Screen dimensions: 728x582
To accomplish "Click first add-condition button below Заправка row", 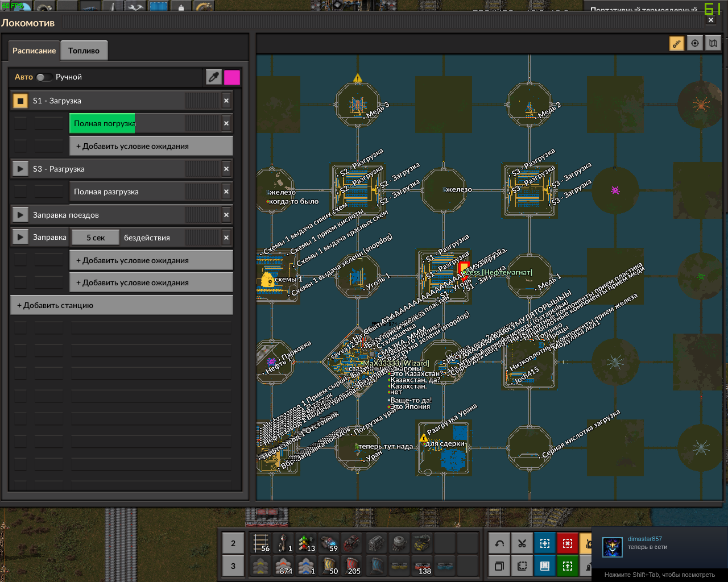I will [x=151, y=260].
